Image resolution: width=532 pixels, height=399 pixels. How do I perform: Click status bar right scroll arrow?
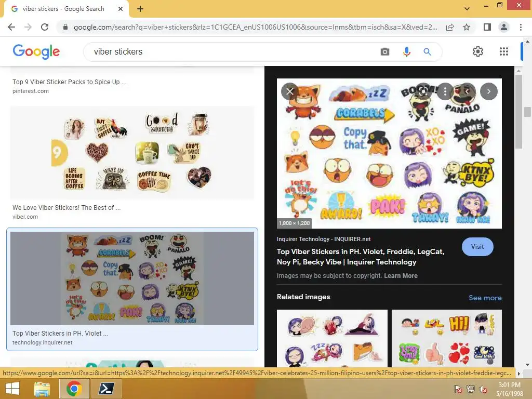518,374
